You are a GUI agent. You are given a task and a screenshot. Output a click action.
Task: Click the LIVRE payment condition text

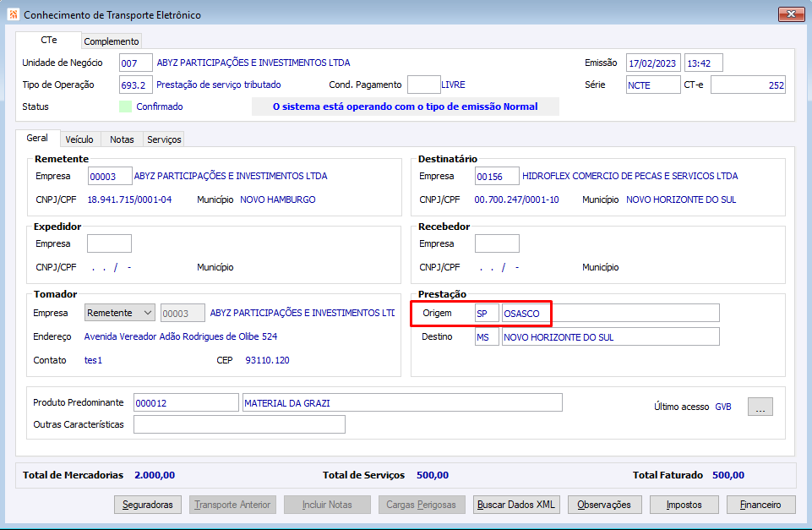(453, 85)
